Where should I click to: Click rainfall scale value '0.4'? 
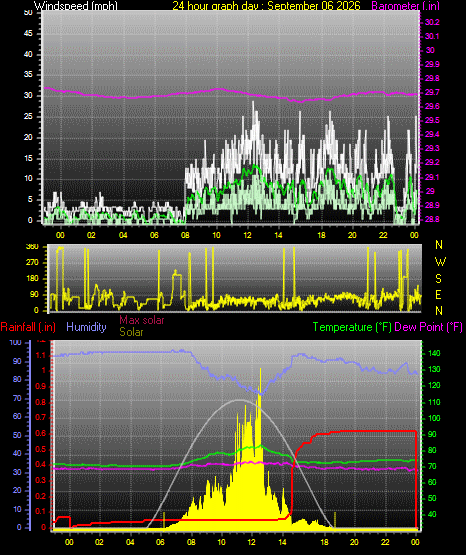(41, 464)
